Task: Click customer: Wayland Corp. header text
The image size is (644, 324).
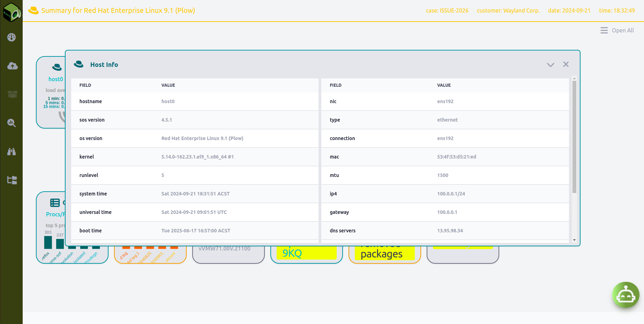Action: pyautogui.click(x=508, y=10)
